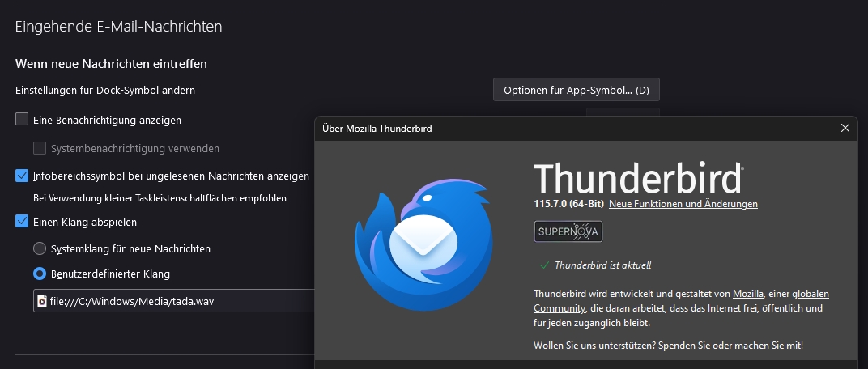868x369 pixels.
Task: Click the tada.wav sound file path field
Action: click(174, 301)
